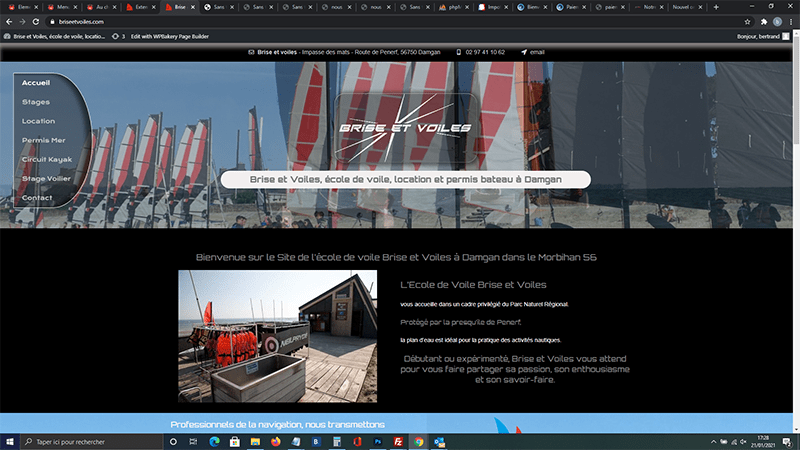The width and height of the screenshot is (800, 450).
Task: Go to the Location page in sidebar
Action: pyautogui.click(x=39, y=121)
